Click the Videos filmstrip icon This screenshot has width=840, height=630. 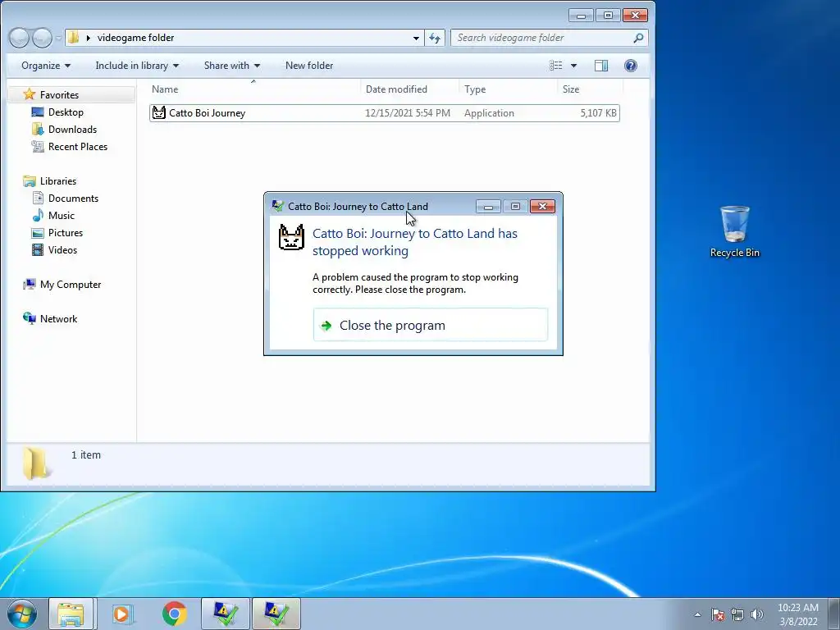pos(38,249)
